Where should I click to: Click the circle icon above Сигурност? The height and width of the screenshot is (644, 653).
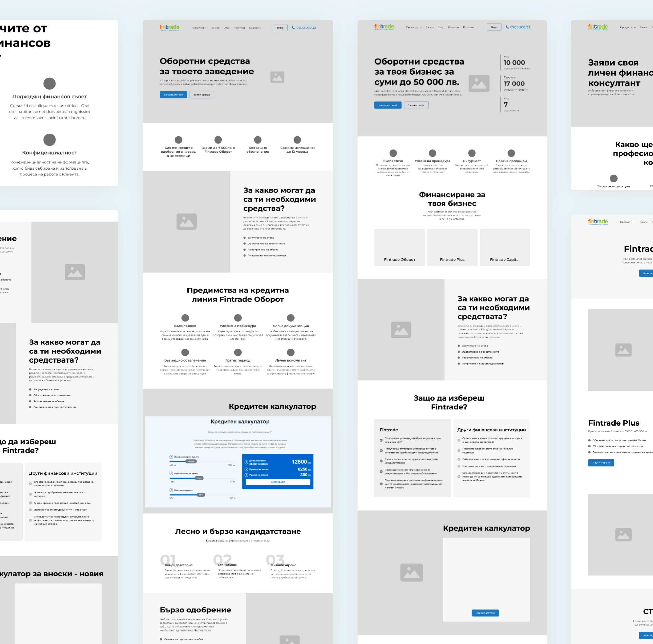click(472, 153)
